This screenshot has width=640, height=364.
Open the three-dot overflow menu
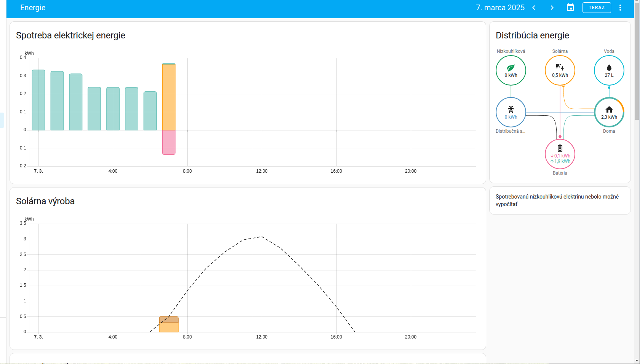620,8
